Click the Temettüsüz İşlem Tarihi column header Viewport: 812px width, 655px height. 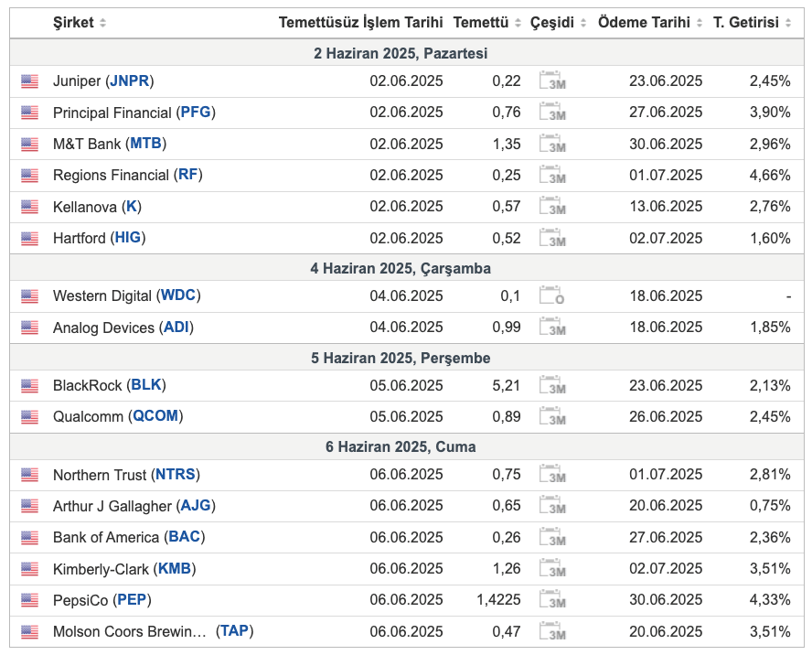tap(360, 22)
